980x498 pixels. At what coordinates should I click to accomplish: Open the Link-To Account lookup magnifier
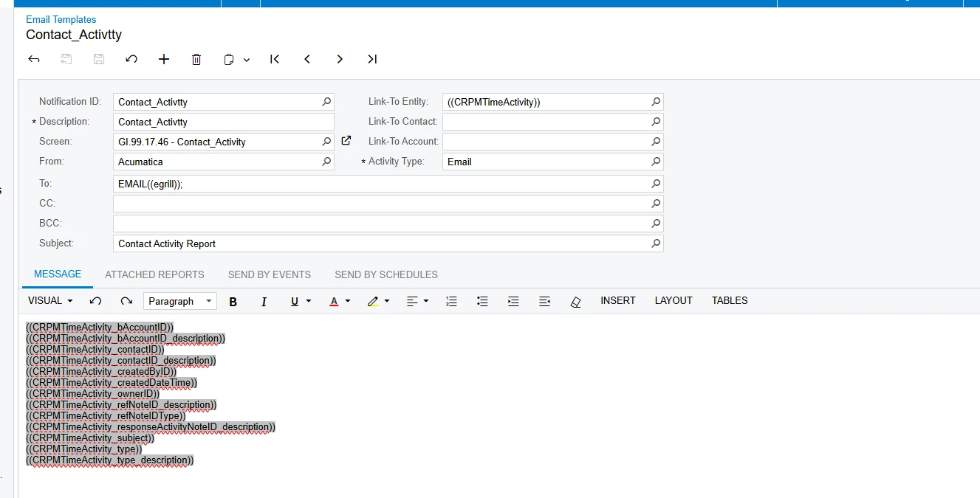coord(656,141)
